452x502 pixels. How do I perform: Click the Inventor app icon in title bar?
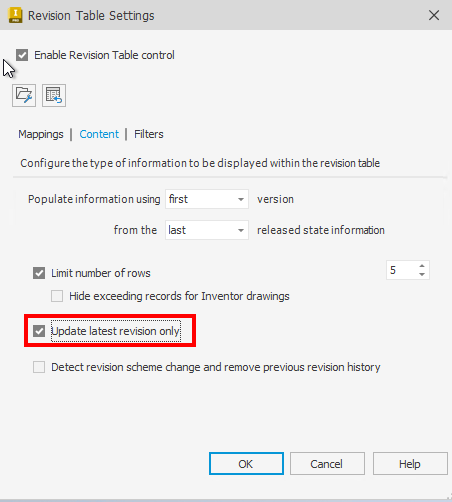(x=15, y=15)
